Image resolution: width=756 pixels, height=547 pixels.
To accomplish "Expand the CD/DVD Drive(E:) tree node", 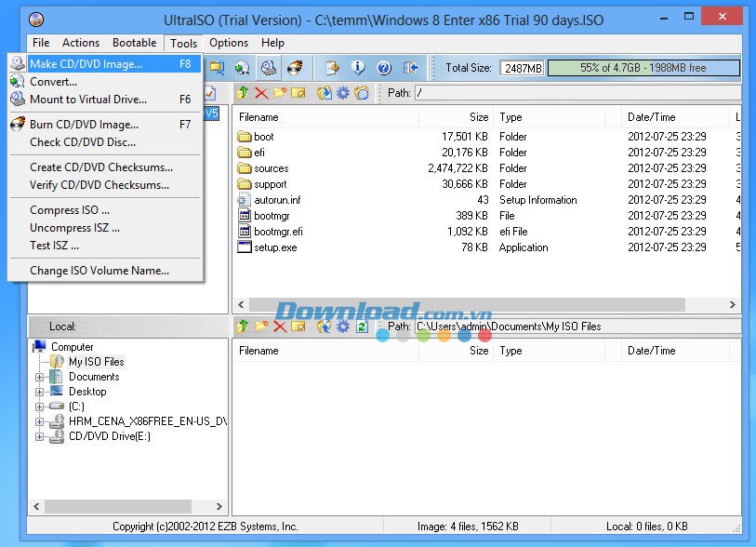I will [x=38, y=436].
